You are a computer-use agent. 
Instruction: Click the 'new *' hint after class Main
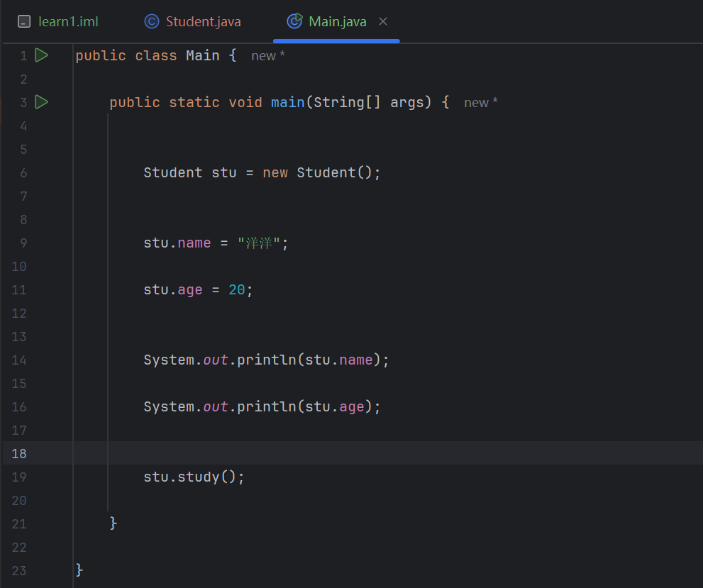tap(267, 56)
